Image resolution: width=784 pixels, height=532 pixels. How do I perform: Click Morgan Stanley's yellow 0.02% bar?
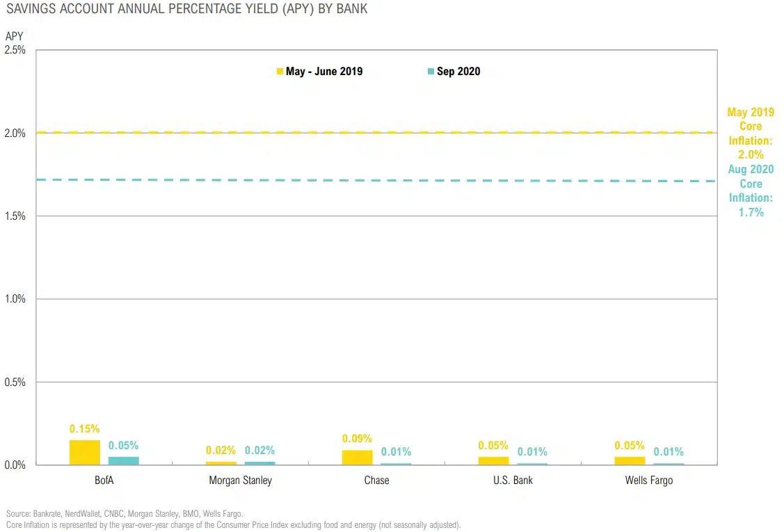(221, 462)
